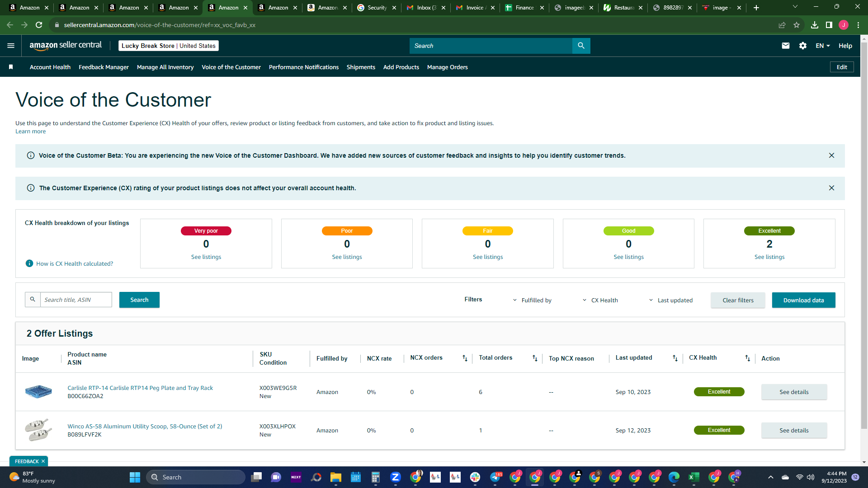Show hidden system tray icons
868x488 pixels.
point(771,477)
